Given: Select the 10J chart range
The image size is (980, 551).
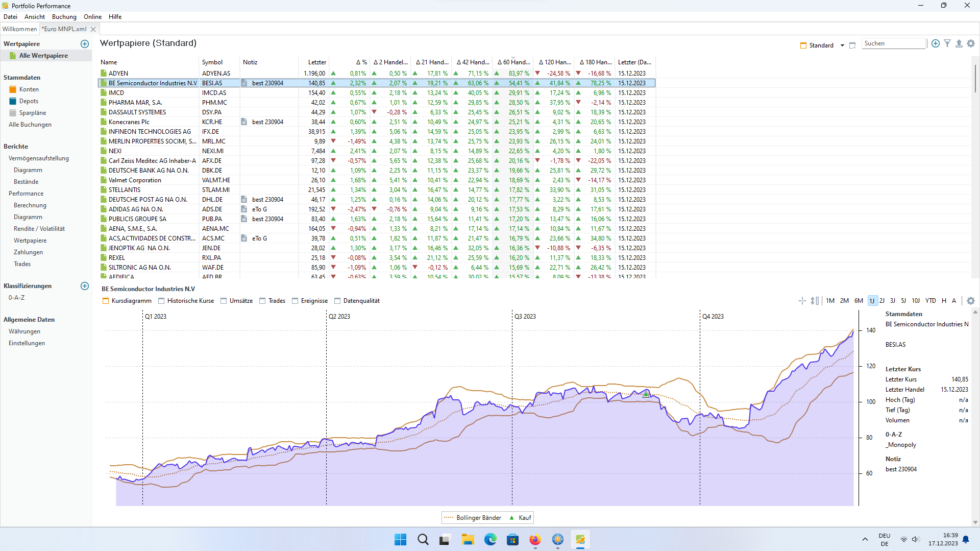Looking at the screenshot, I should click(916, 301).
